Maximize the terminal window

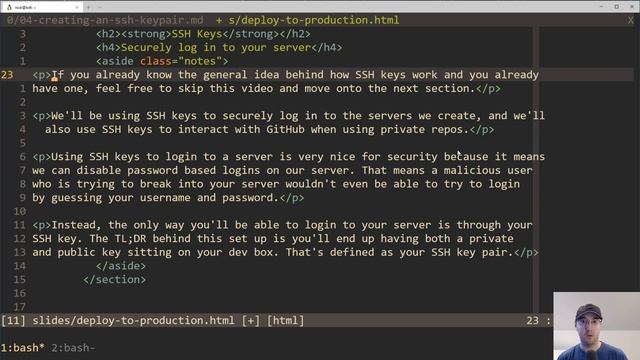pyautogui.click(x=616, y=7)
